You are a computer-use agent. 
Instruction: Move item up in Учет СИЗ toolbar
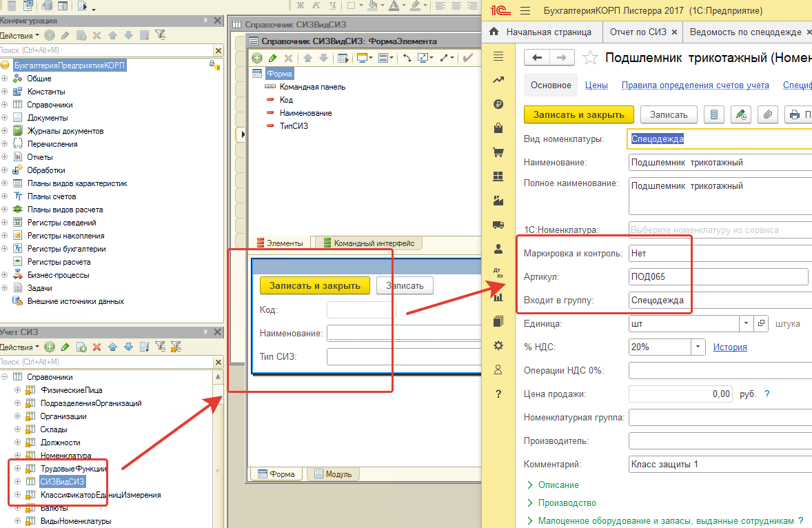pos(113,347)
